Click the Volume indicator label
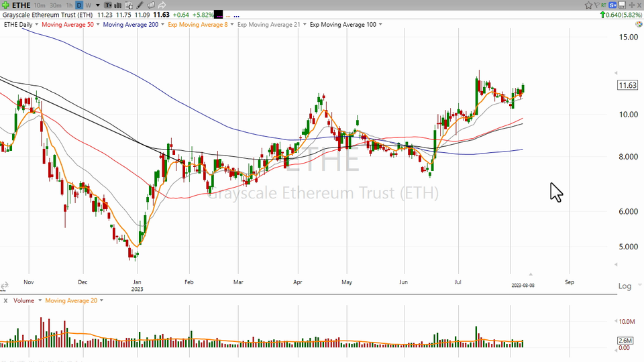Viewport: 644px width, 362px height. click(24, 301)
